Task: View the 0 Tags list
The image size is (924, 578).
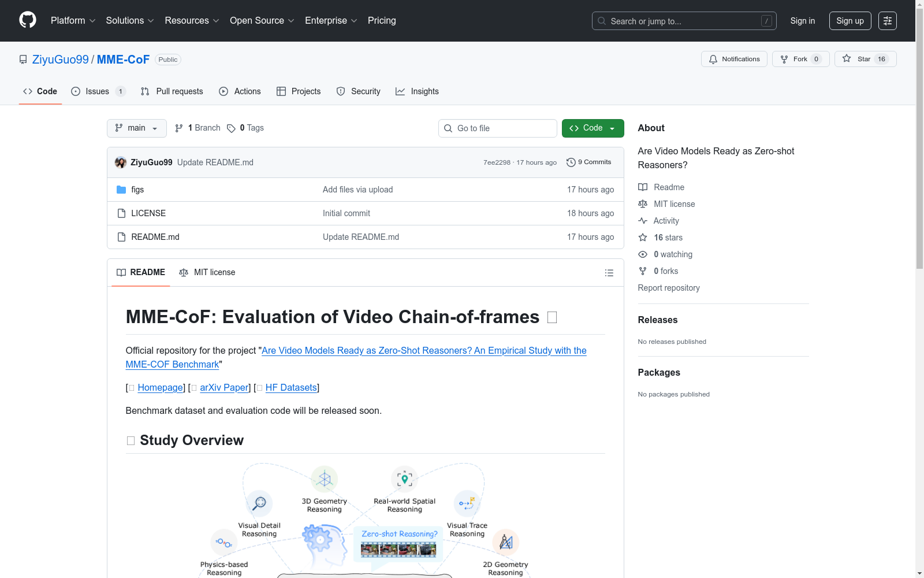Action: pyautogui.click(x=245, y=128)
